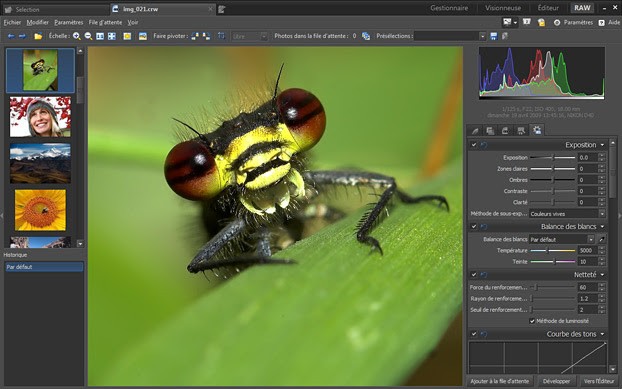The height and width of the screenshot is (389, 622).
Task: Go to the next photo with the right arrow
Action: click(23, 36)
